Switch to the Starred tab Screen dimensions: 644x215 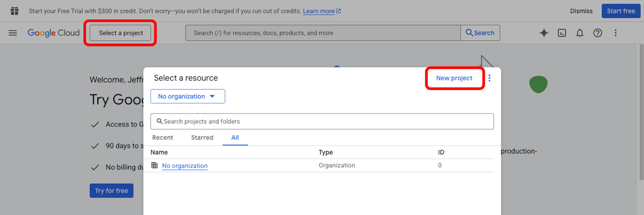202,137
